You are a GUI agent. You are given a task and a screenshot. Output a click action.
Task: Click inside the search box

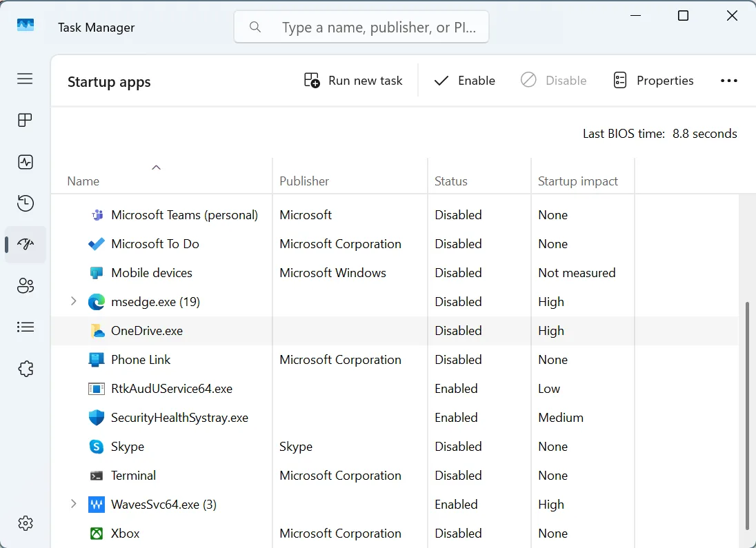pos(361,26)
